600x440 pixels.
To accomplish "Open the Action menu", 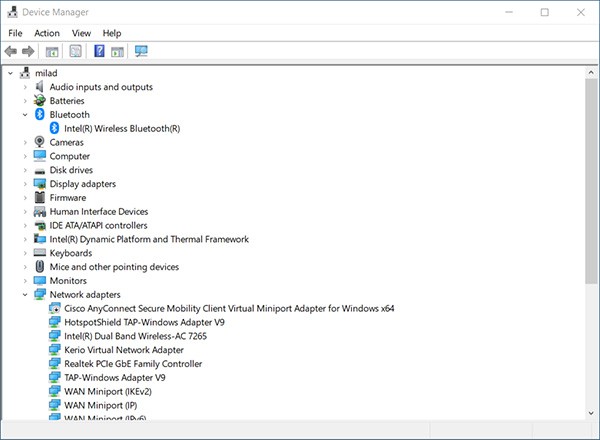I will [x=47, y=33].
